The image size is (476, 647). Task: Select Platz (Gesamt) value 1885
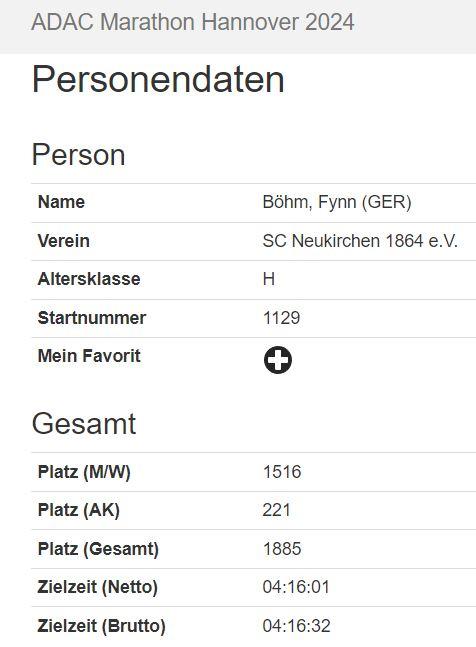[282, 549]
